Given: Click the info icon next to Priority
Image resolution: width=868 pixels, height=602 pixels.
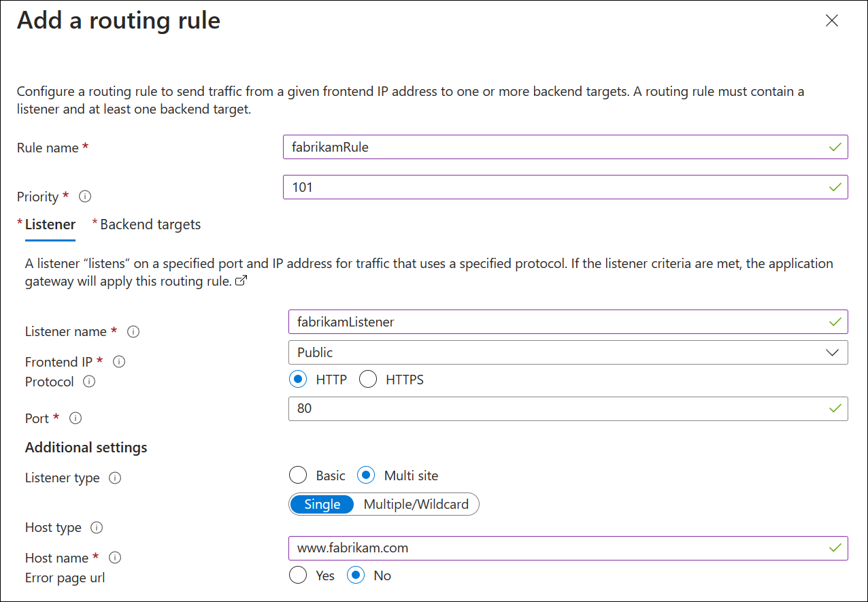Looking at the screenshot, I should 85,197.
